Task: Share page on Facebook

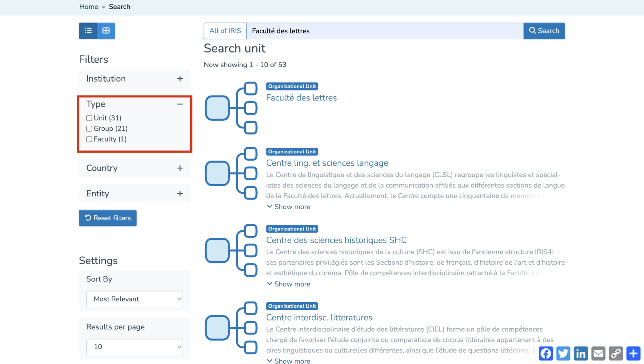Action: click(x=545, y=353)
